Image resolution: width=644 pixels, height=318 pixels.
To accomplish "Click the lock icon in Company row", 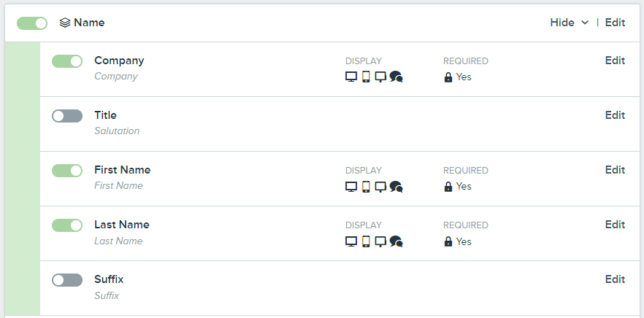I will click(448, 77).
